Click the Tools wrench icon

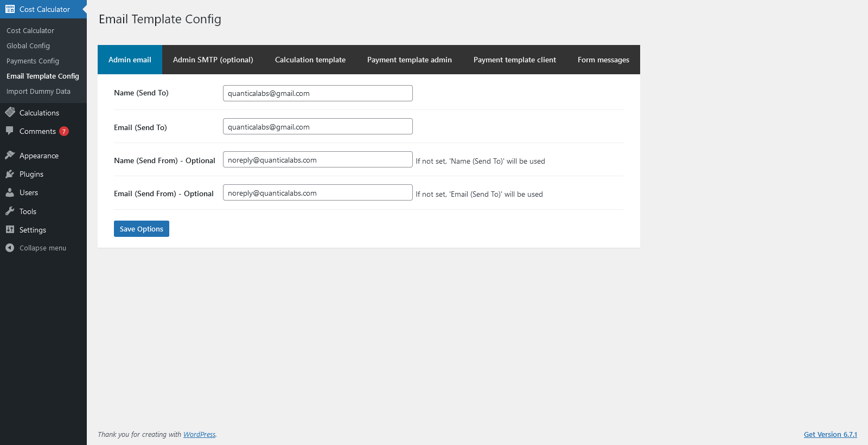[x=10, y=211]
